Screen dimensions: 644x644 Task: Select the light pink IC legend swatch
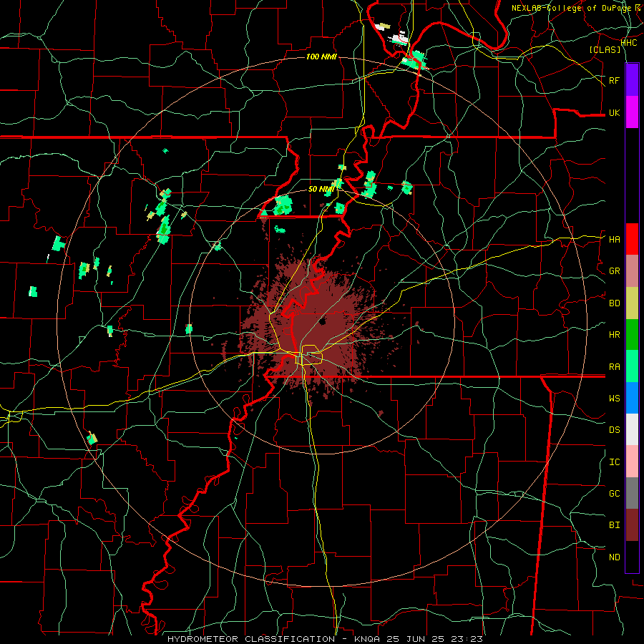[x=632, y=462]
